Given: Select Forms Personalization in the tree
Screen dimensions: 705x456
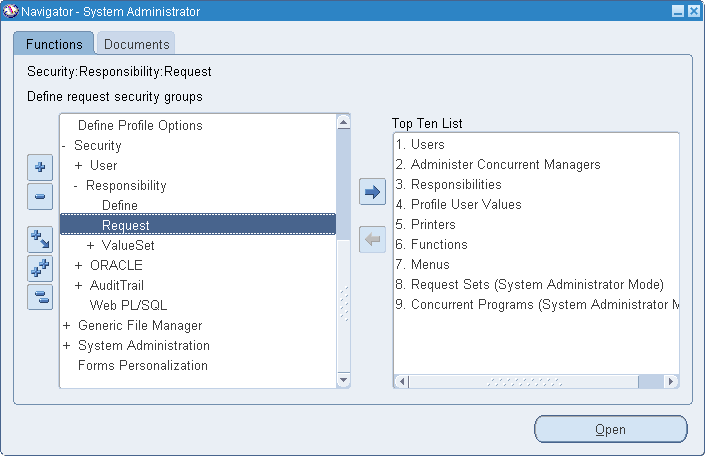Looking at the screenshot, I should [143, 365].
